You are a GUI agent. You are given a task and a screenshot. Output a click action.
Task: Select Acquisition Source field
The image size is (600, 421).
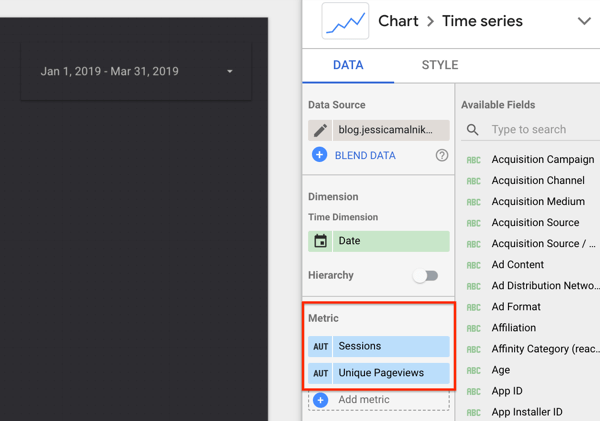pos(535,222)
